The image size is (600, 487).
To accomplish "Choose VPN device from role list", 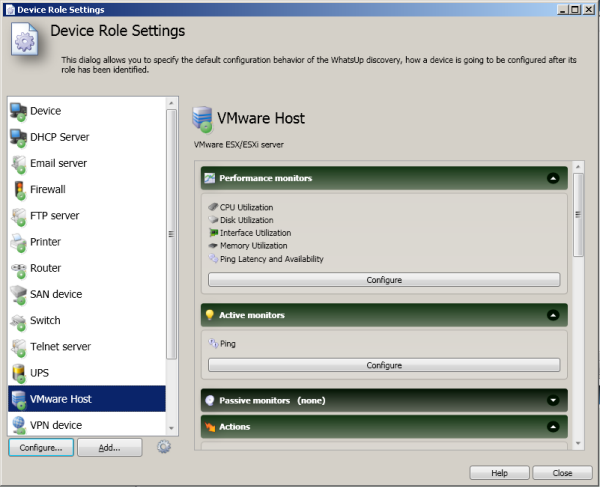I will 56,425.
